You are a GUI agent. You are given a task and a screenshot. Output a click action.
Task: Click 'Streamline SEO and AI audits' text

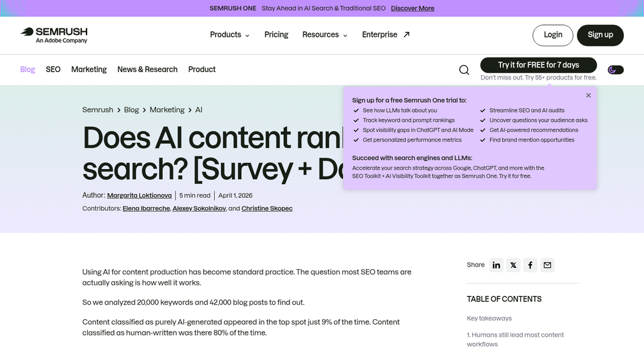[x=527, y=110]
